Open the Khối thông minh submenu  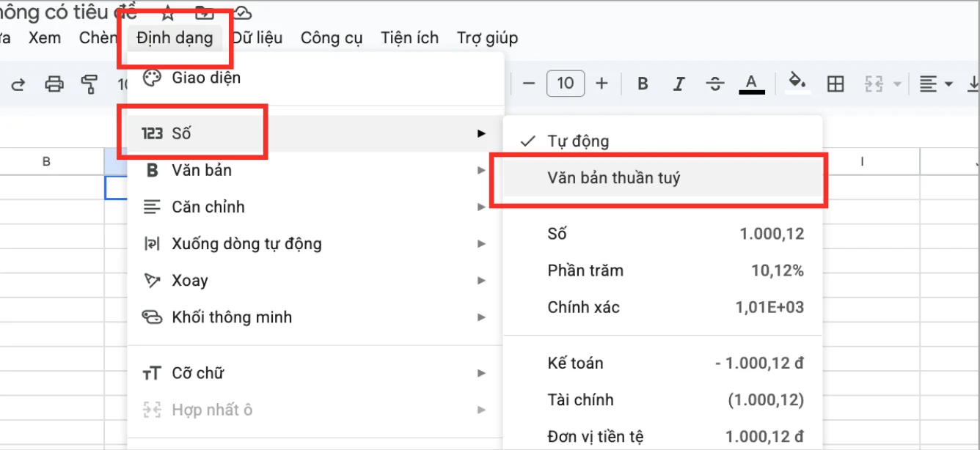pyautogui.click(x=315, y=317)
